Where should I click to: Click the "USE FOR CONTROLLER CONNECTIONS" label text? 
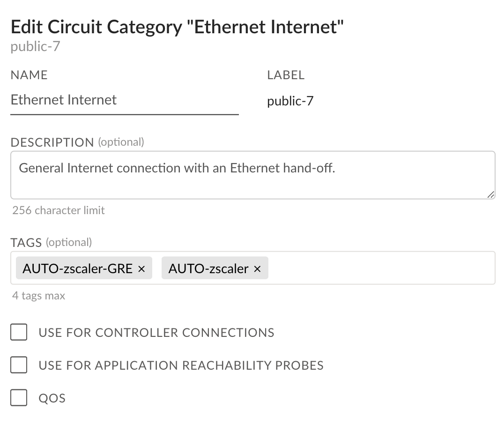[156, 333]
